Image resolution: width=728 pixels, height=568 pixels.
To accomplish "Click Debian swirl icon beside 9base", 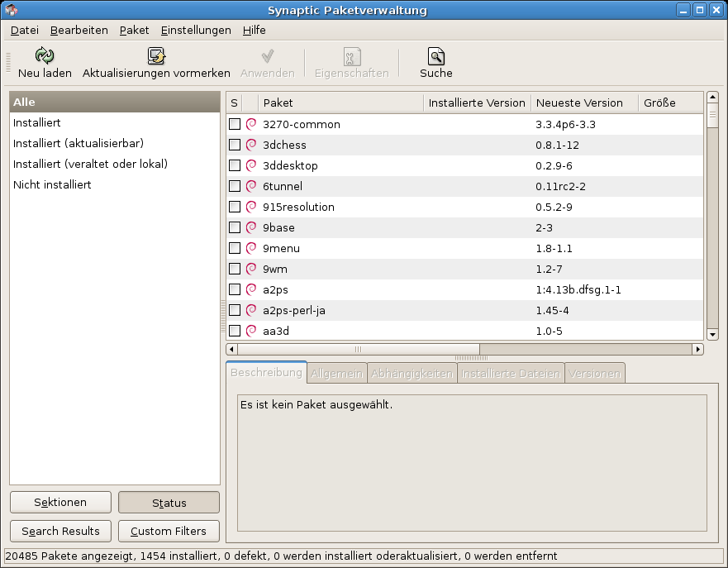I will [251, 227].
